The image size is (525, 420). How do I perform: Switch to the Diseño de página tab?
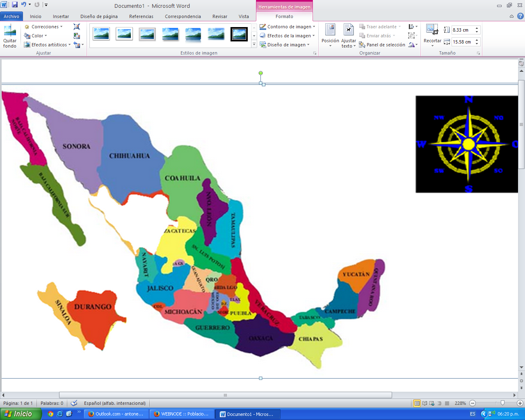(x=99, y=16)
